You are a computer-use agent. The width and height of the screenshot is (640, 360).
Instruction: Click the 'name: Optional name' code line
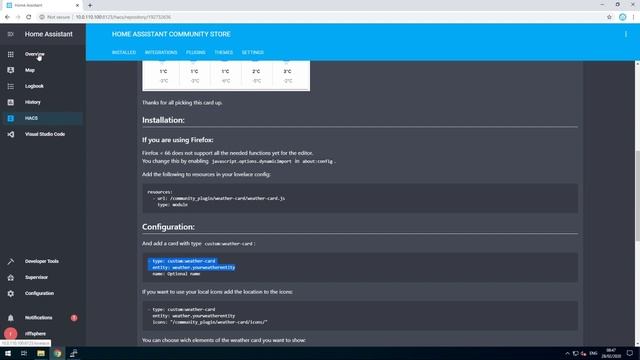[x=176, y=274]
